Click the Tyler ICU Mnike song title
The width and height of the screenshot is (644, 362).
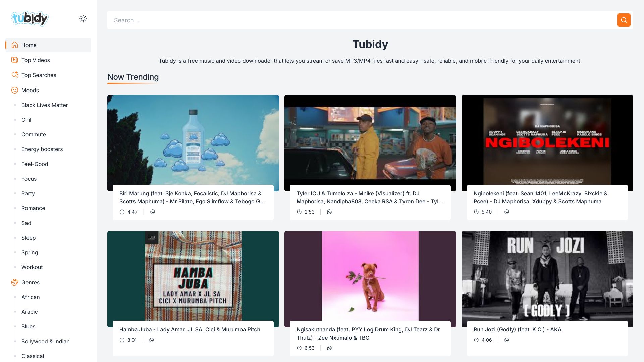click(x=370, y=197)
